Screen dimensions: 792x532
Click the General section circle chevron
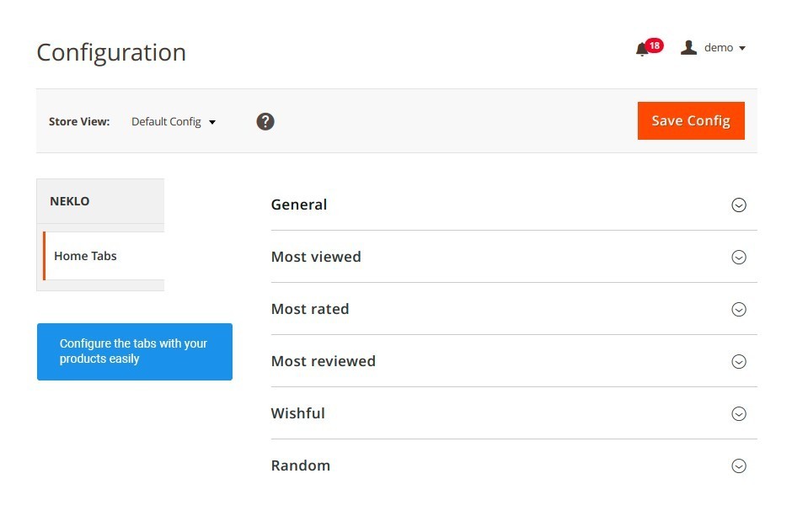click(739, 205)
